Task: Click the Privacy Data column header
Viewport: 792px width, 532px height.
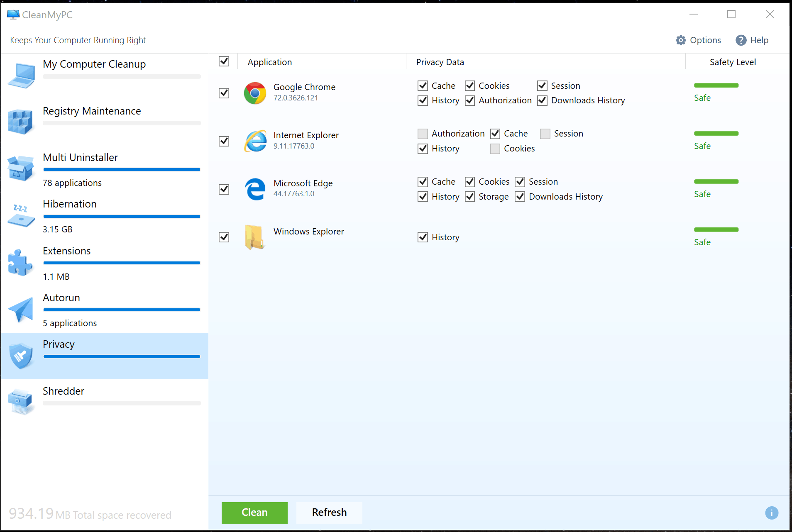Action: click(440, 62)
